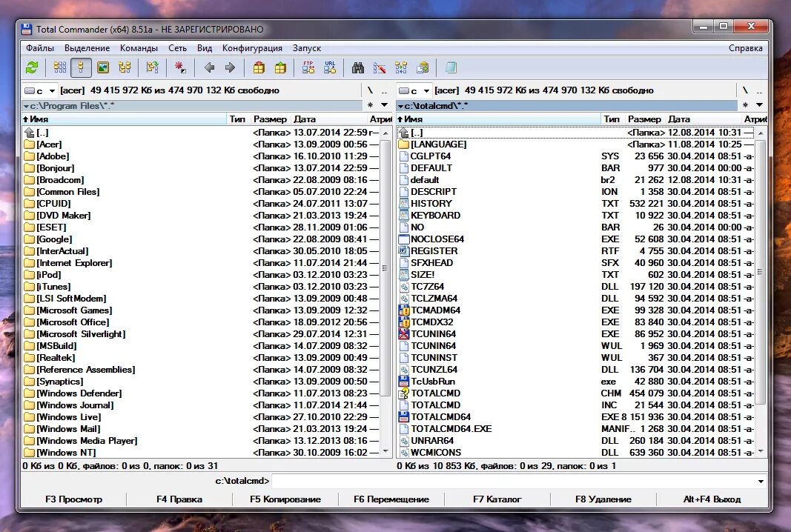Click the left panel vertical scrollbar
The height and width of the screenshot is (532, 791).
pyautogui.click(x=385, y=293)
